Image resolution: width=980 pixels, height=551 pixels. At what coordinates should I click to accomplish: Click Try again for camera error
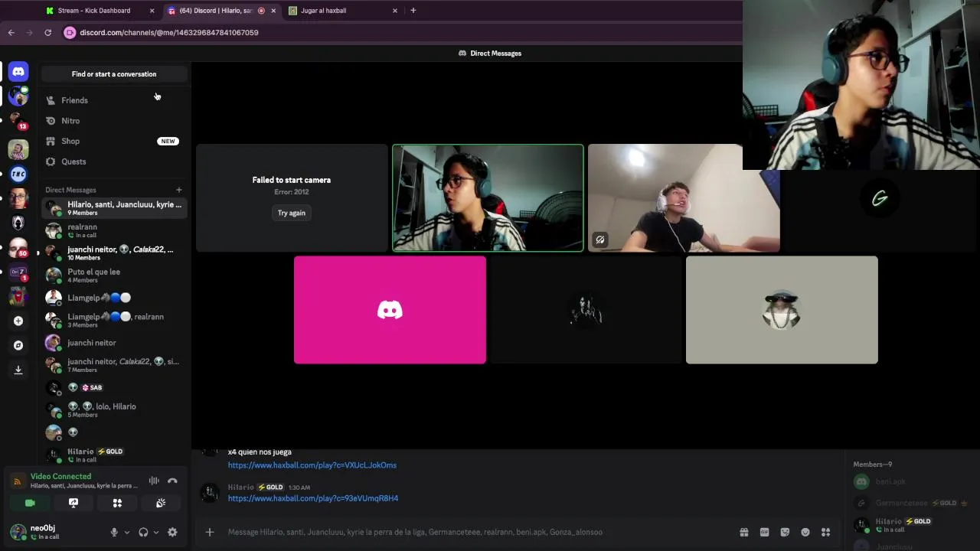pyautogui.click(x=291, y=213)
